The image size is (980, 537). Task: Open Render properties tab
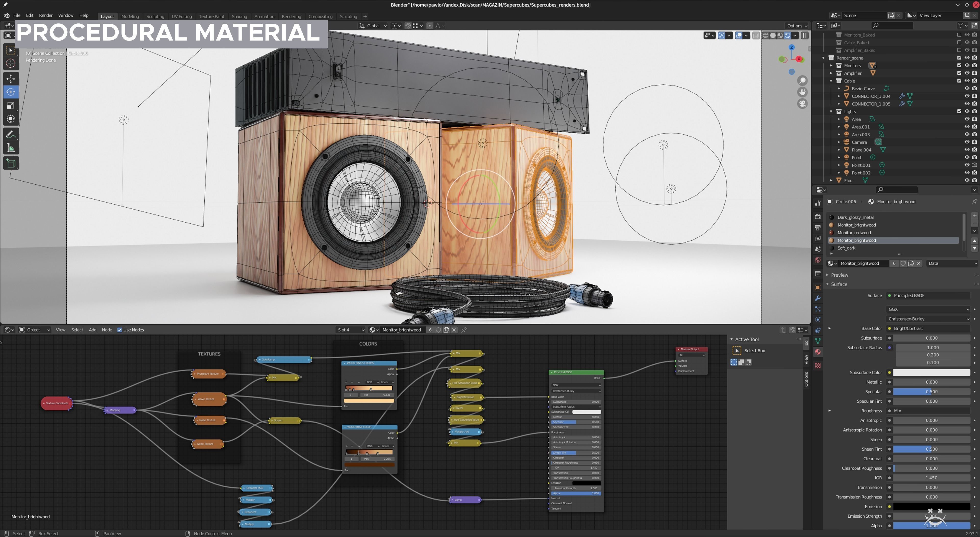coord(817,217)
